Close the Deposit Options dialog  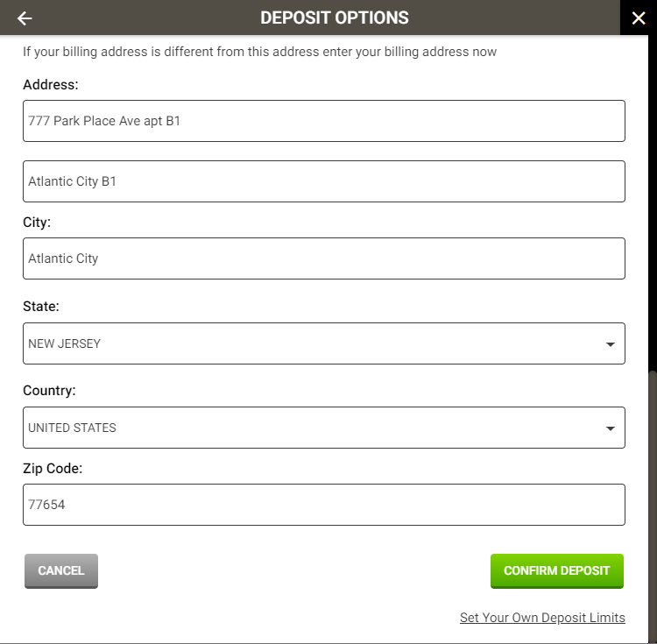point(638,18)
